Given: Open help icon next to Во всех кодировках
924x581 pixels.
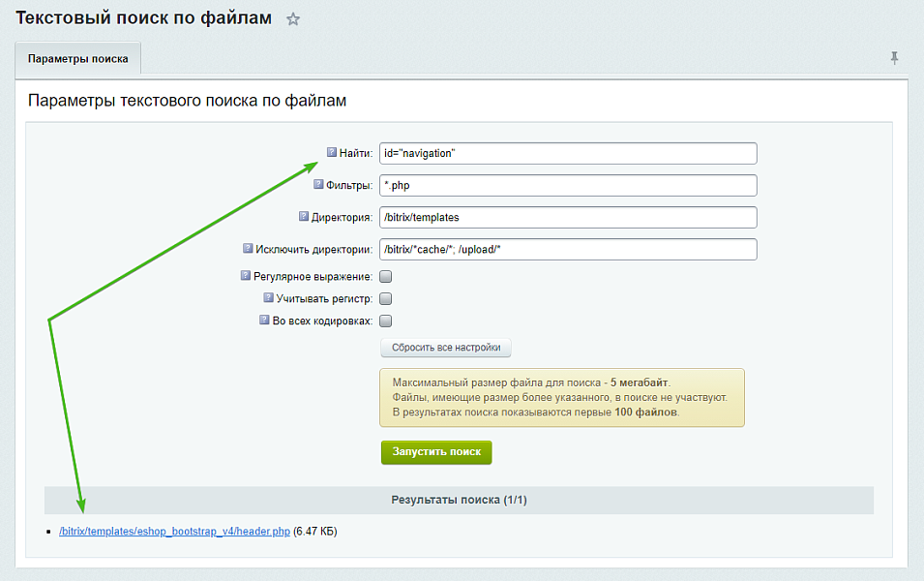Looking at the screenshot, I should (x=263, y=320).
